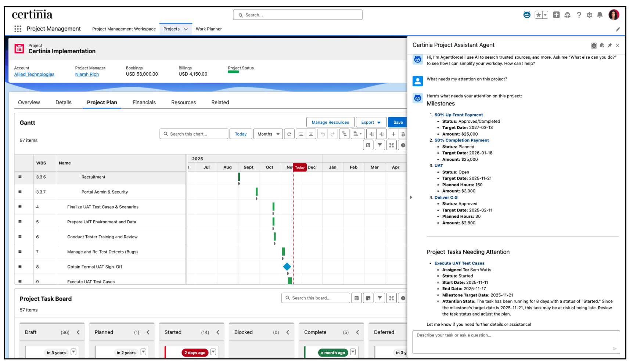The width and height of the screenshot is (644, 361).
Task: Click the blue milestone diamond on Gantt
Action: pyautogui.click(x=287, y=267)
